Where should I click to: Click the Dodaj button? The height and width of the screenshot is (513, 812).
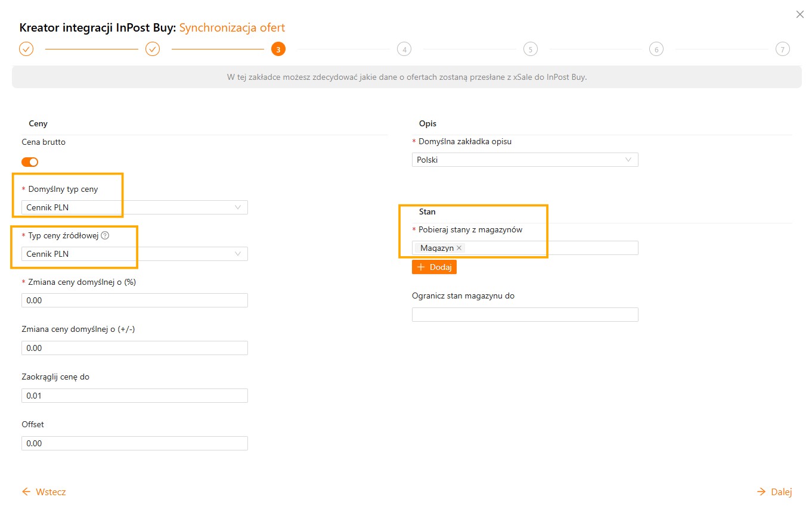point(434,267)
